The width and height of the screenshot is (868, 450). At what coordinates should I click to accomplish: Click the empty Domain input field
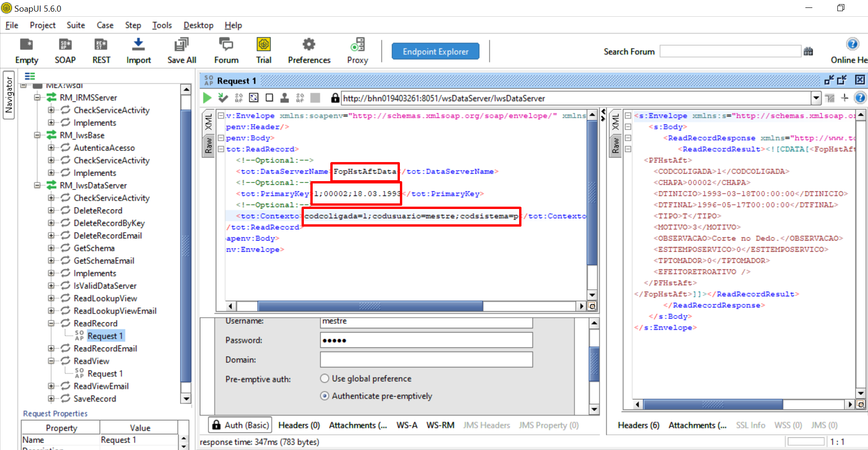(x=426, y=359)
